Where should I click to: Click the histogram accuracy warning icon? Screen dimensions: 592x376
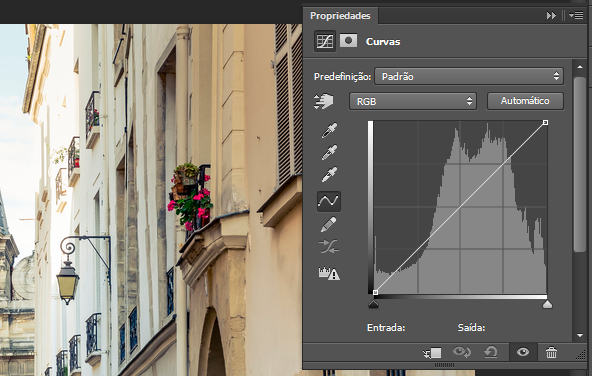pyautogui.click(x=329, y=273)
